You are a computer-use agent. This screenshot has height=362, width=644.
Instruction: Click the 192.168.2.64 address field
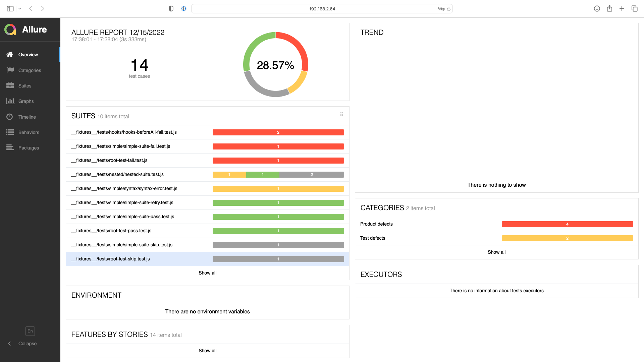pyautogui.click(x=322, y=9)
